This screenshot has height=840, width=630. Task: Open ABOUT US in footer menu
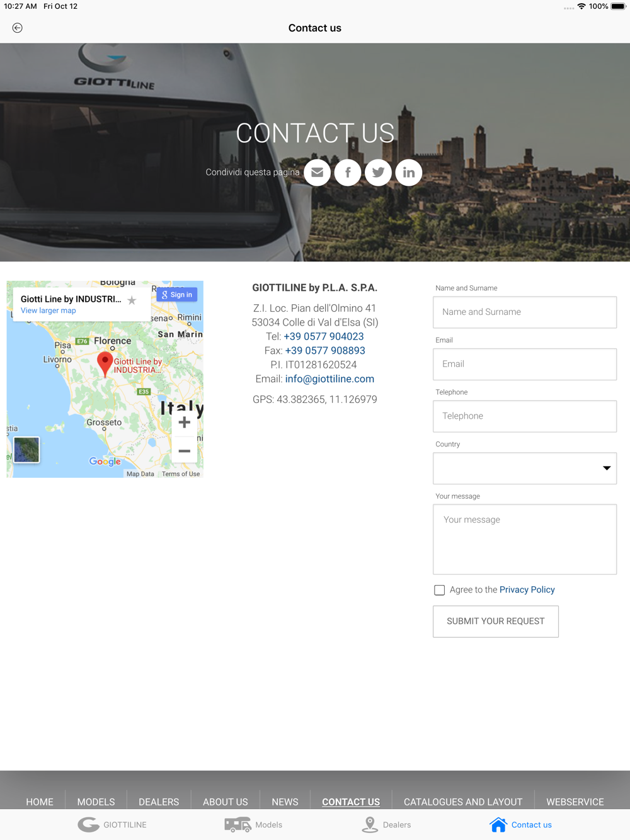226,802
